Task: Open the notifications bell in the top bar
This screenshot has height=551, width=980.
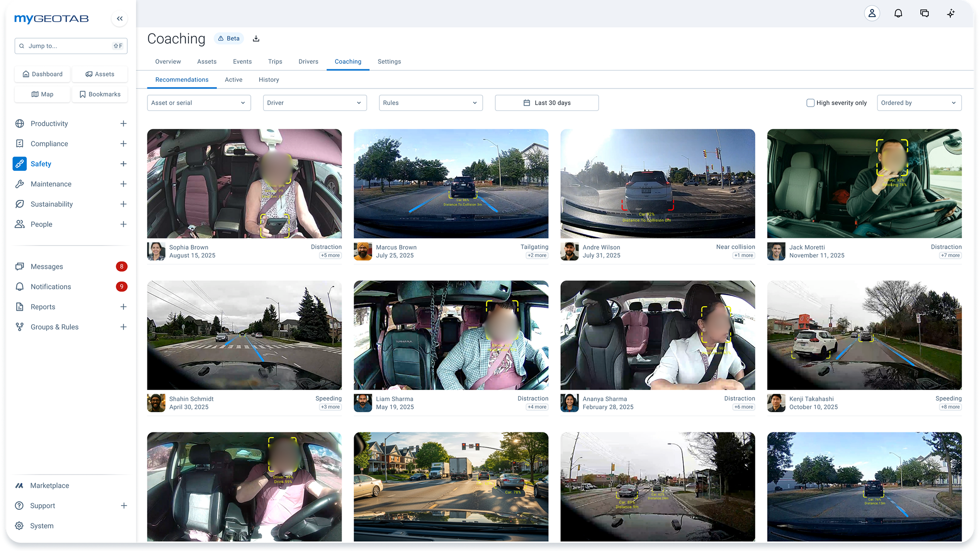Action: tap(898, 13)
